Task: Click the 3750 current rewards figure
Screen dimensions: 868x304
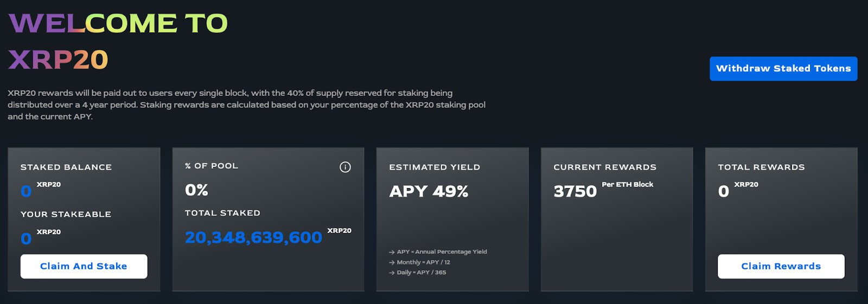Action: (x=575, y=191)
